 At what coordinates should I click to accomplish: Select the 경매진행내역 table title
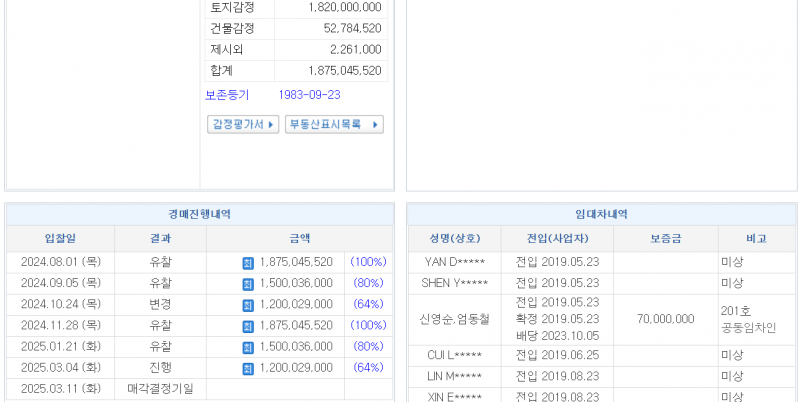point(200,214)
